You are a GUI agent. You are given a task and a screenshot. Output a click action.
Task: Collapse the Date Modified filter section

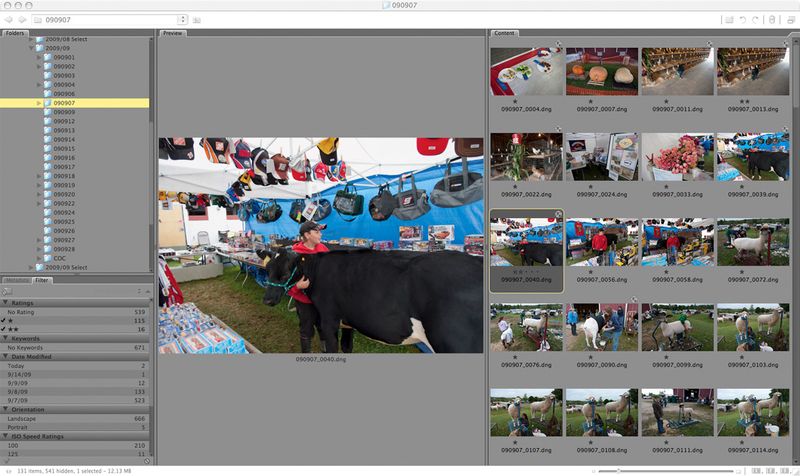pyautogui.click(x=5, y=356)
